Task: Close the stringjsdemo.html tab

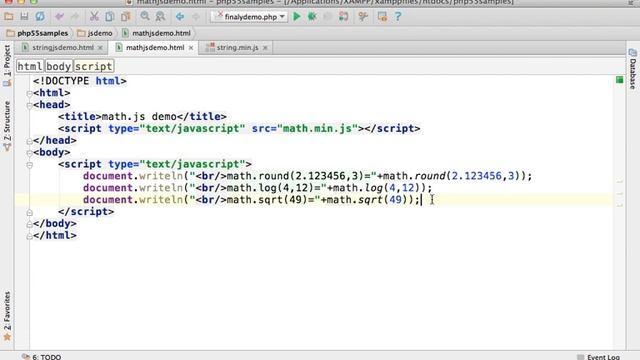Action: [x=100, y=48]
